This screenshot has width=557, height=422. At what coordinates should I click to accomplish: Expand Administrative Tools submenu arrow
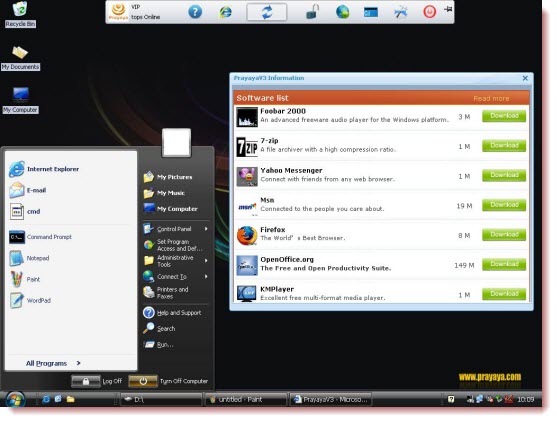tap(206, 261)
